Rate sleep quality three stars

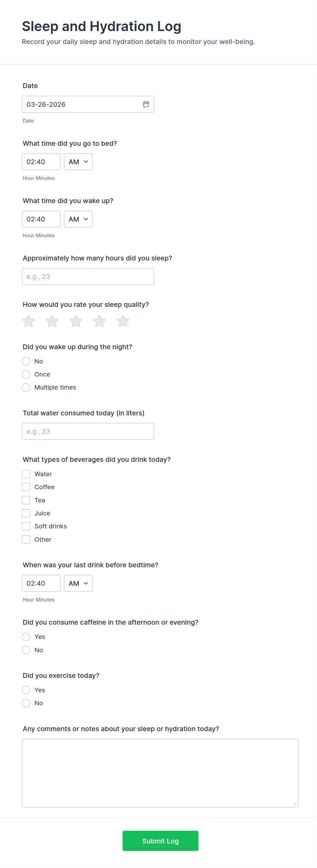pos(76,321)
